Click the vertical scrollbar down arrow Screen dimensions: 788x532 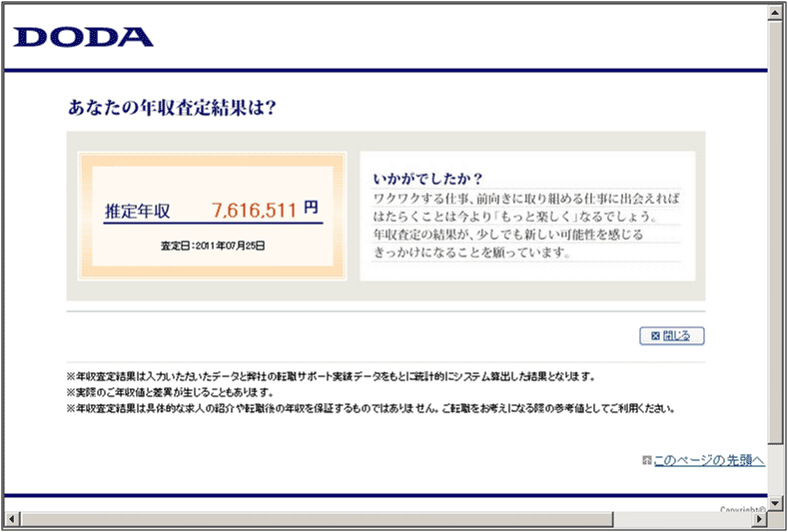pyautogui.click(x=775, y=502)
